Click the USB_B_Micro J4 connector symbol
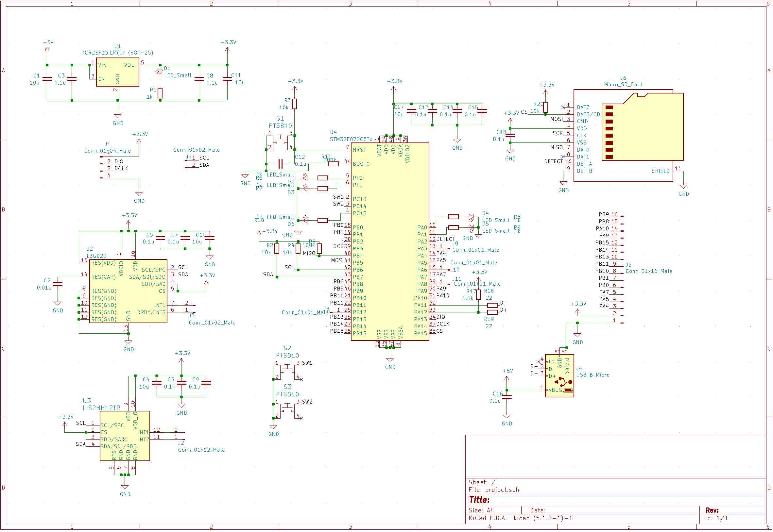This screenshot has height=532, width=773. pyautogui.click(x=559, y=376)
